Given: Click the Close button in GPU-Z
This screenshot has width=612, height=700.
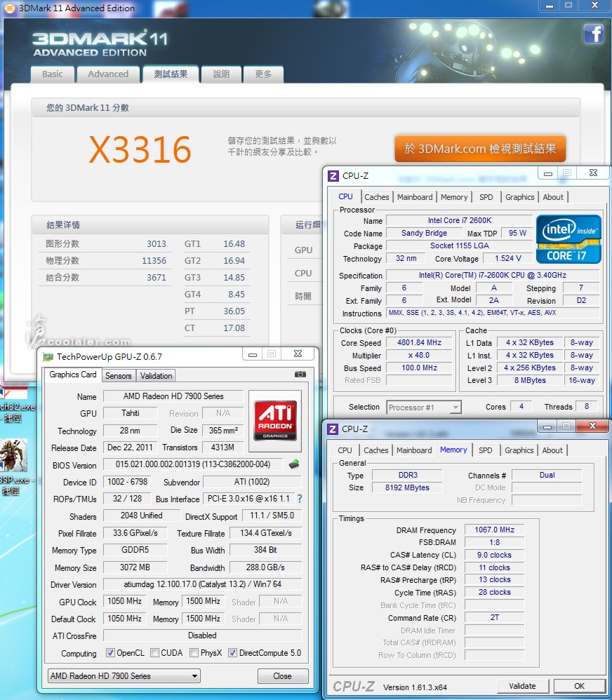Looking at the screenshot, I should point(282,676).
